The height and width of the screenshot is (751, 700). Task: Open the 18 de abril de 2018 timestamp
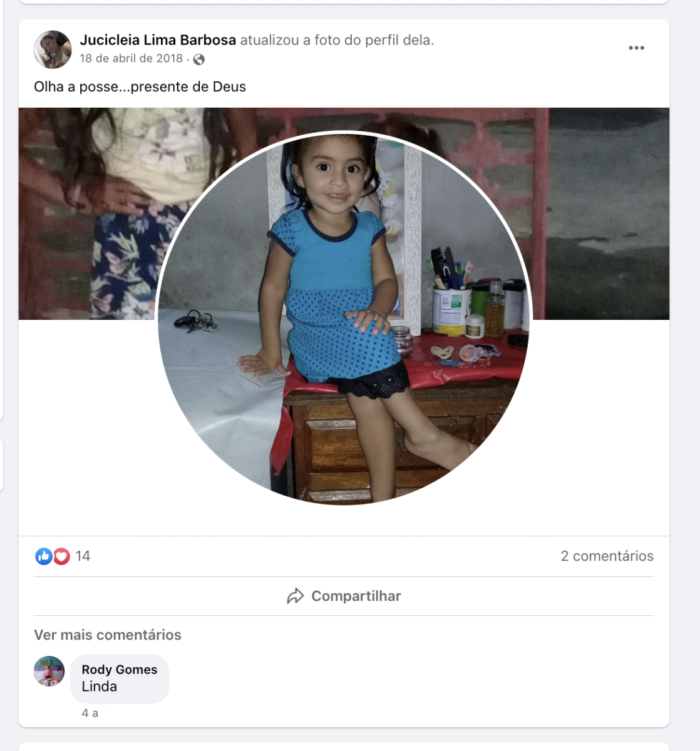(x=131, y=58)
